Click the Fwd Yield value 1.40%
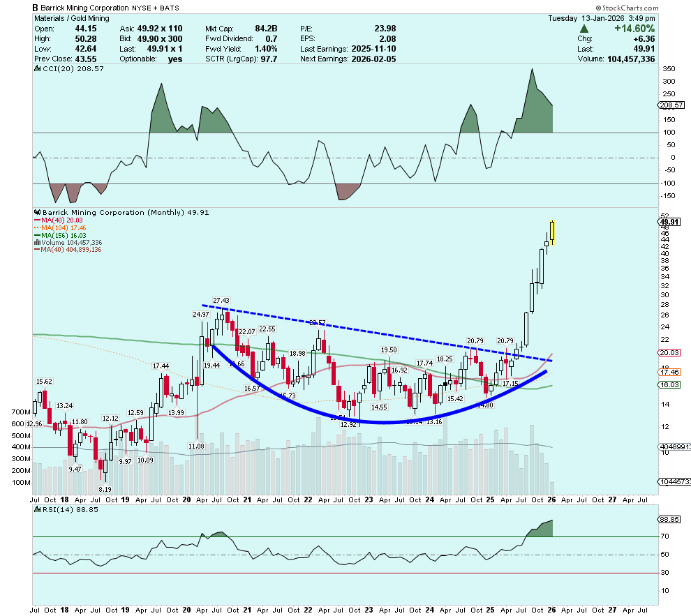The image size is (691, 616). (266, 49)
